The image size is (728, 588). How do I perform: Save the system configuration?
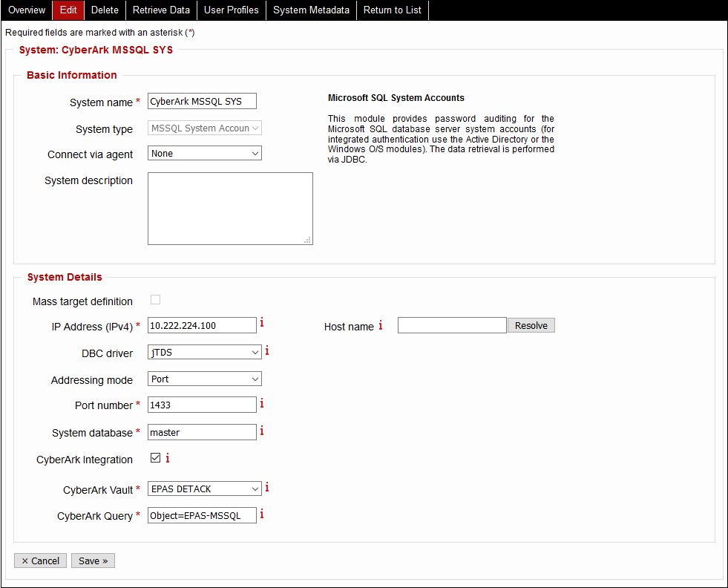click(x=93, y=561)
